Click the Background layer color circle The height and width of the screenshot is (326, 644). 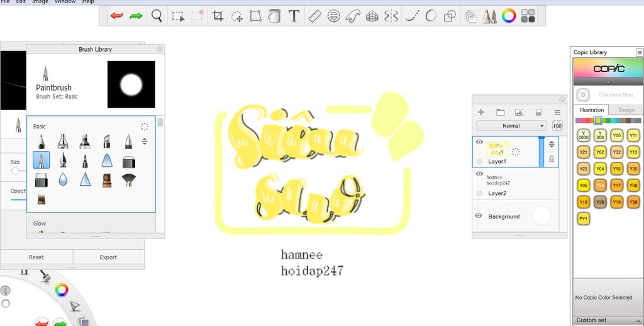(x=541, y=216)
